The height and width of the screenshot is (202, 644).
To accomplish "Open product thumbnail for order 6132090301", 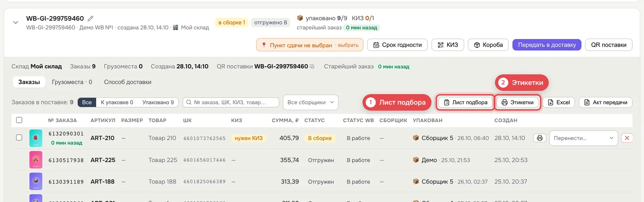I will tap(36, 138).
